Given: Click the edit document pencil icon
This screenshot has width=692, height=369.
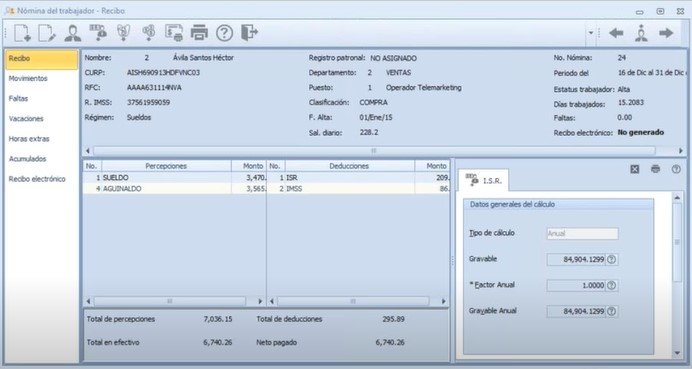Looking at the screenshot, I should (x=47, y=33).
